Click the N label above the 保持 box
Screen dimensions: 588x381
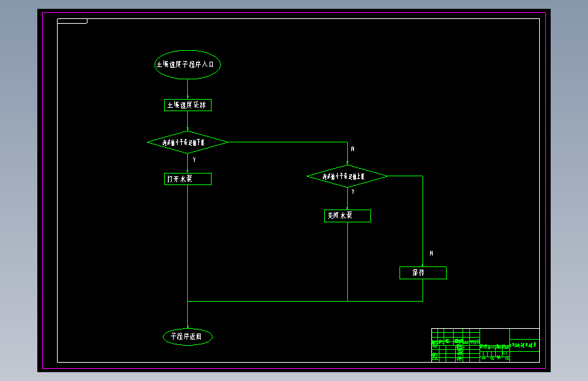431,254
